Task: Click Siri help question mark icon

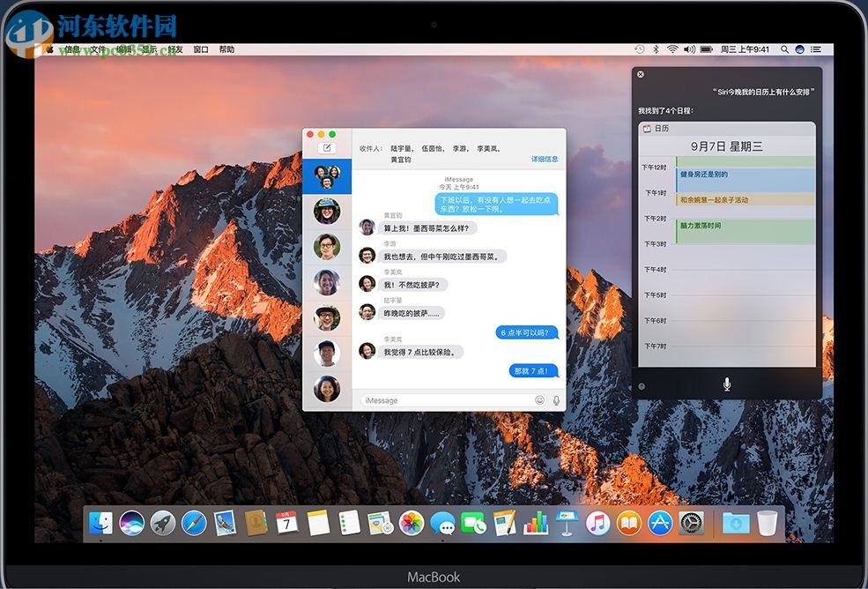Action: tap(642, 387)
